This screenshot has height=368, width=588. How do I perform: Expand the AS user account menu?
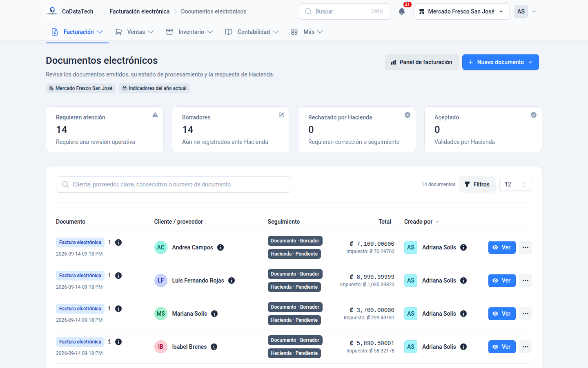(526, 11)
